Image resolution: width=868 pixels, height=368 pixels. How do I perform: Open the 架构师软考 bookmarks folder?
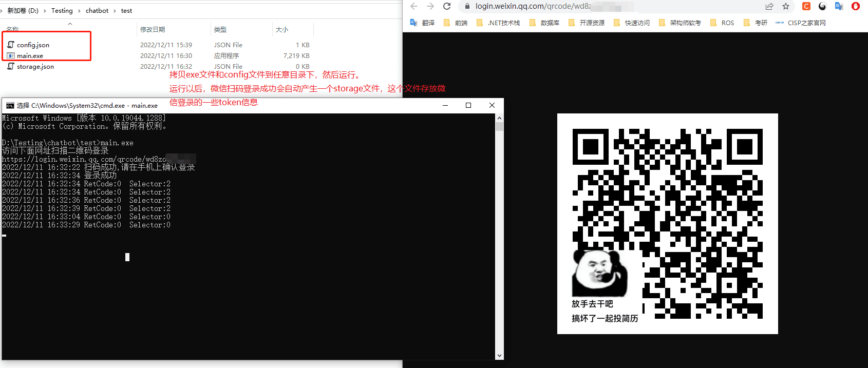(680, 23)
